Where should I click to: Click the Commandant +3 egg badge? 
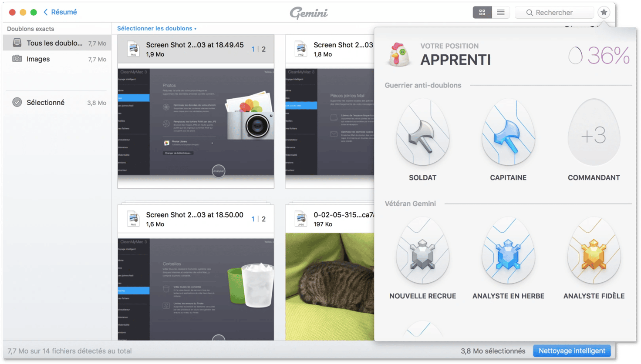[594, 132]
